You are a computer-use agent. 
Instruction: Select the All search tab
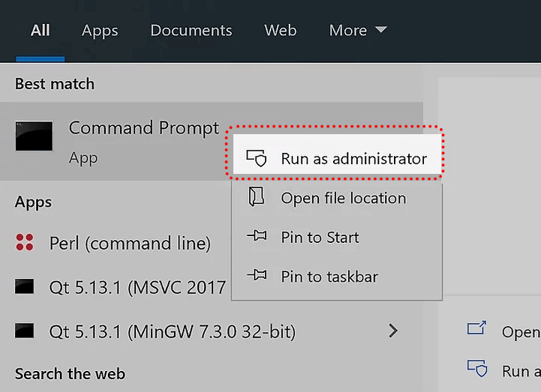tap(40, 31)
